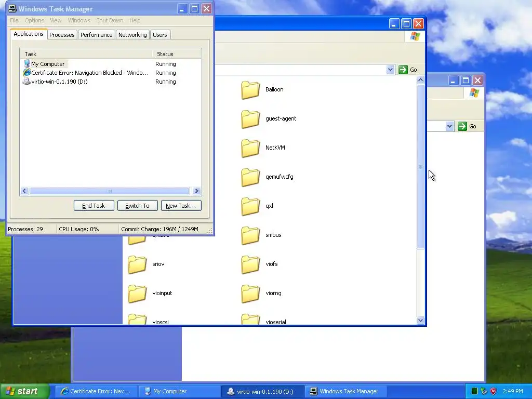Screen dimensions: 532x399
Task: Click the task list scroll right arrow
Action: (196, 191)
